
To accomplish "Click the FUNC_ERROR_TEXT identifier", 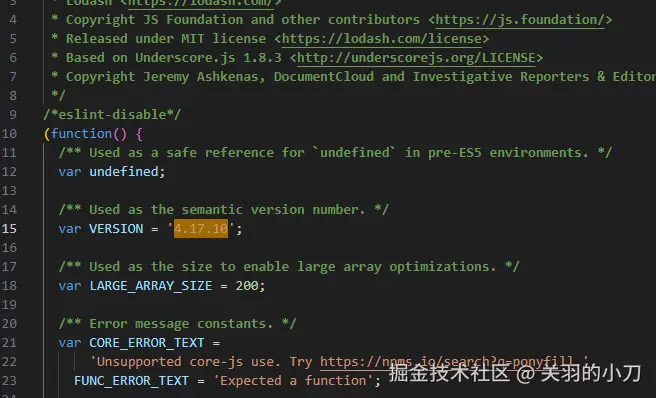I will click(131, 381).
